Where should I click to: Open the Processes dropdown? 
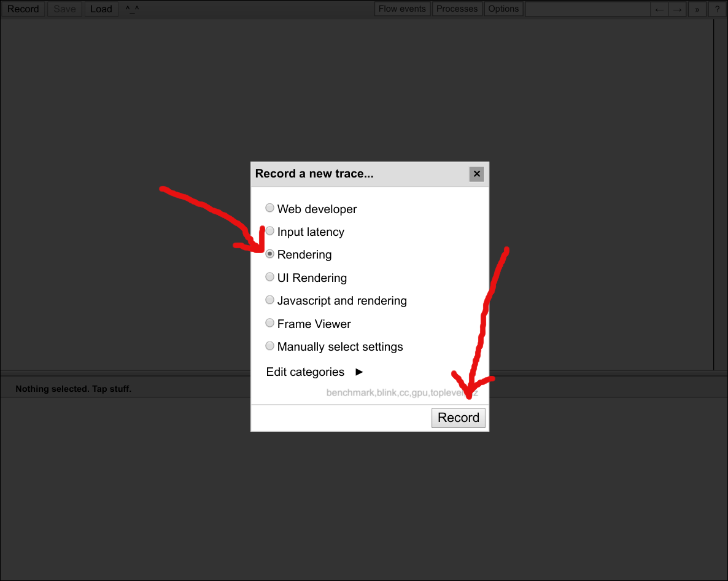pos(457,9)
